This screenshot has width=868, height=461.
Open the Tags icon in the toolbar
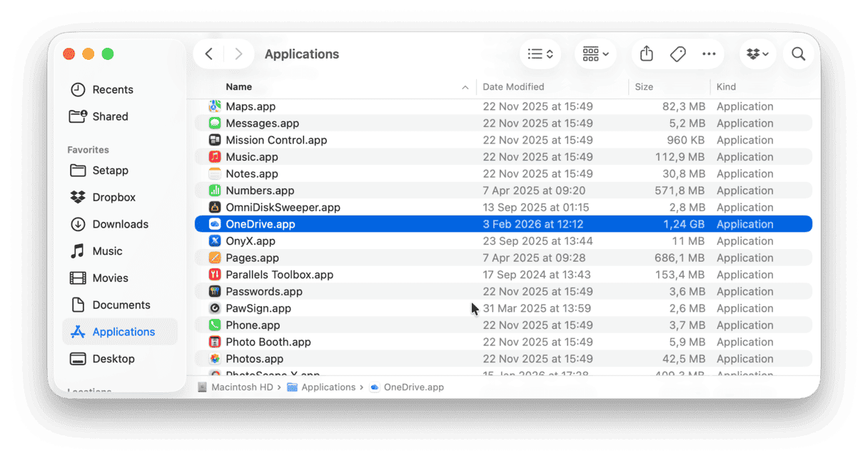677,54
